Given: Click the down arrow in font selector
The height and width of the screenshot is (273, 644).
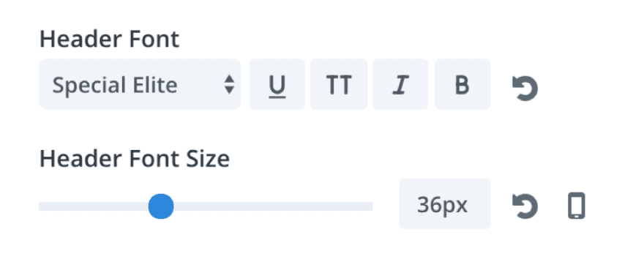Looking at the screenshot, I should [x=229, y=90].
